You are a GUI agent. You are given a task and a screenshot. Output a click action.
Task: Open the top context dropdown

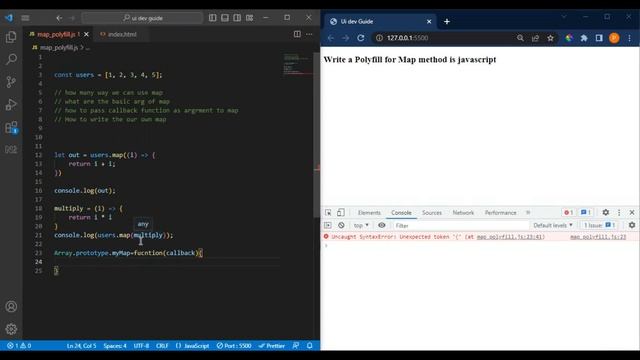(x=361, y=225)
